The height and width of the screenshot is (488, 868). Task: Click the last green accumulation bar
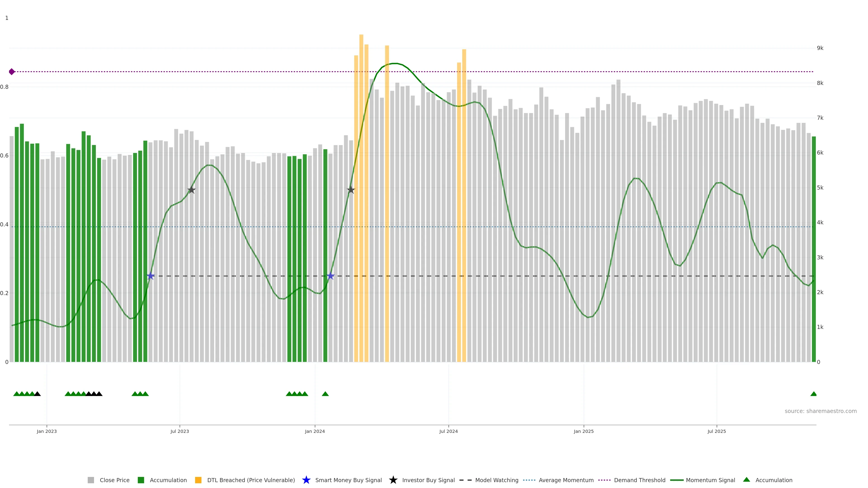[814, 249]
